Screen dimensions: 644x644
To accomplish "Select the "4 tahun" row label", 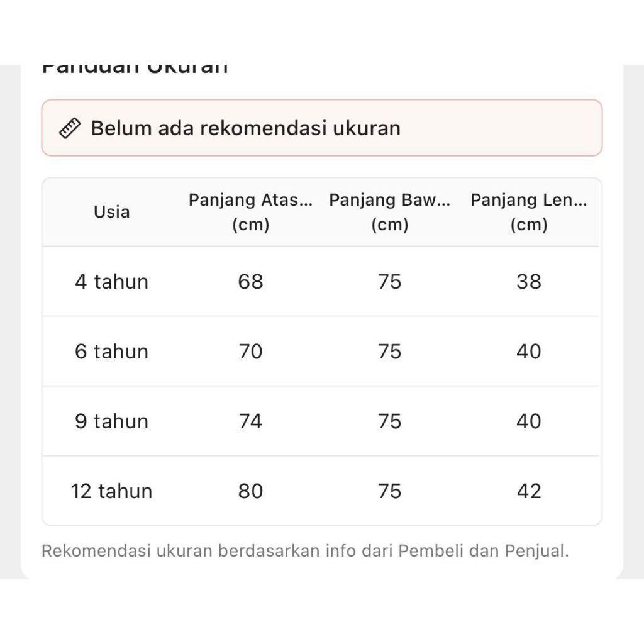I will [112, 282].
